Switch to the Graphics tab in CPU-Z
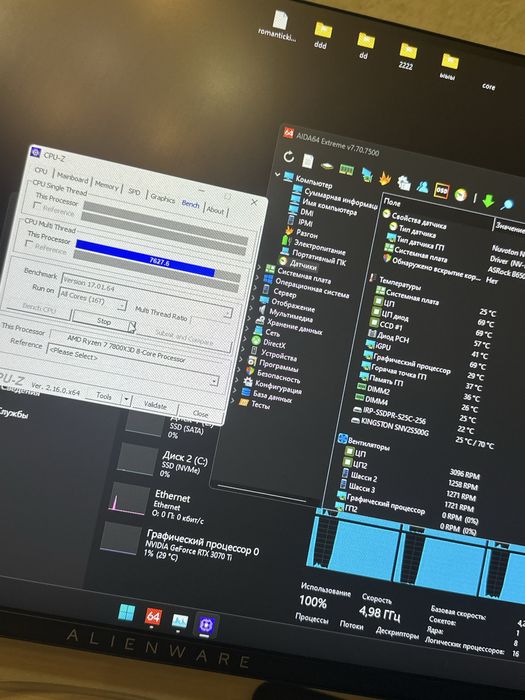525x700 pixels. (162, 198)
